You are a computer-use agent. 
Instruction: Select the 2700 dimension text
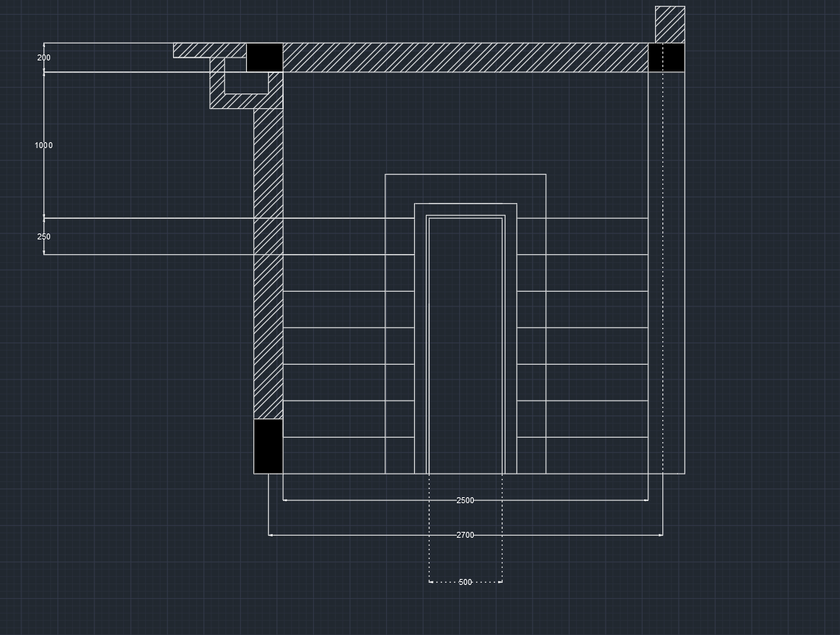pos(464,535)
